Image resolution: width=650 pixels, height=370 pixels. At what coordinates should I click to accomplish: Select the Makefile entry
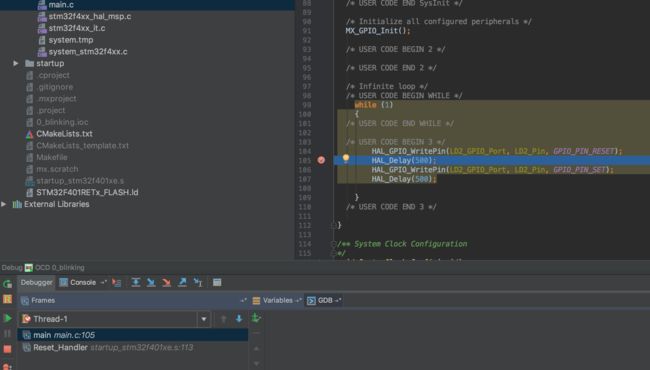(51, 157)
